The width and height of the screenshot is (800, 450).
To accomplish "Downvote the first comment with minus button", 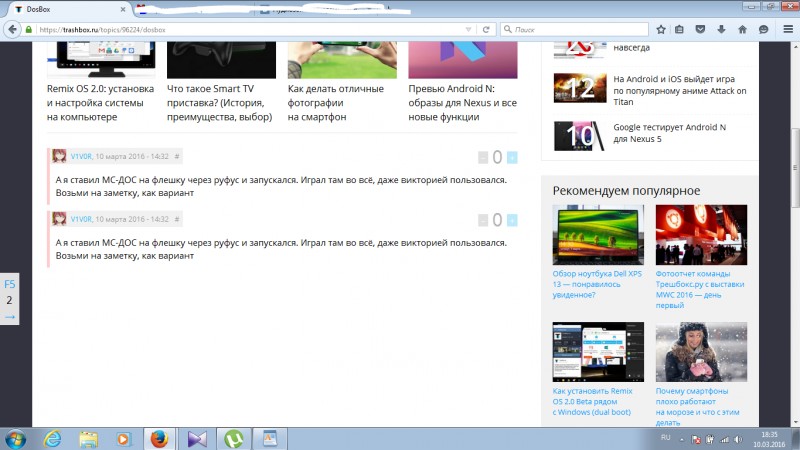I will click(483, 158).
